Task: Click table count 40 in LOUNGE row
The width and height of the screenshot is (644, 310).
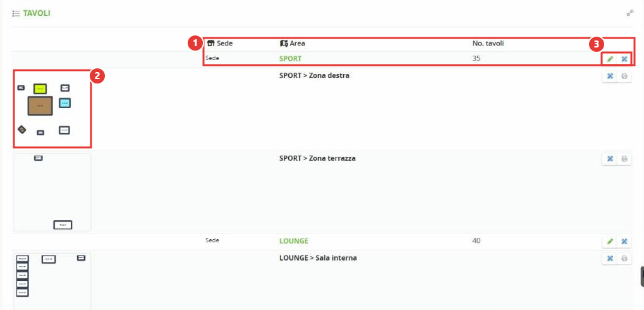Action: coord(477,240)
